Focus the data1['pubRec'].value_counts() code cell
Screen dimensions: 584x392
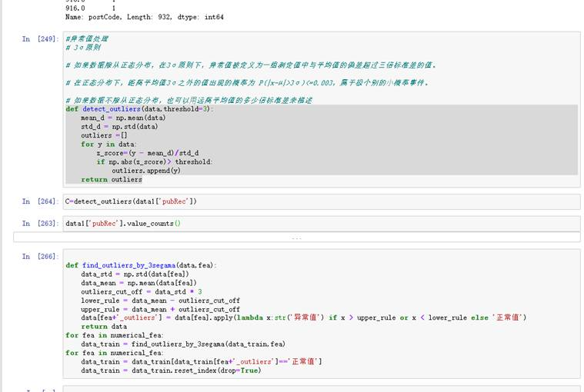tap(322, 224)
